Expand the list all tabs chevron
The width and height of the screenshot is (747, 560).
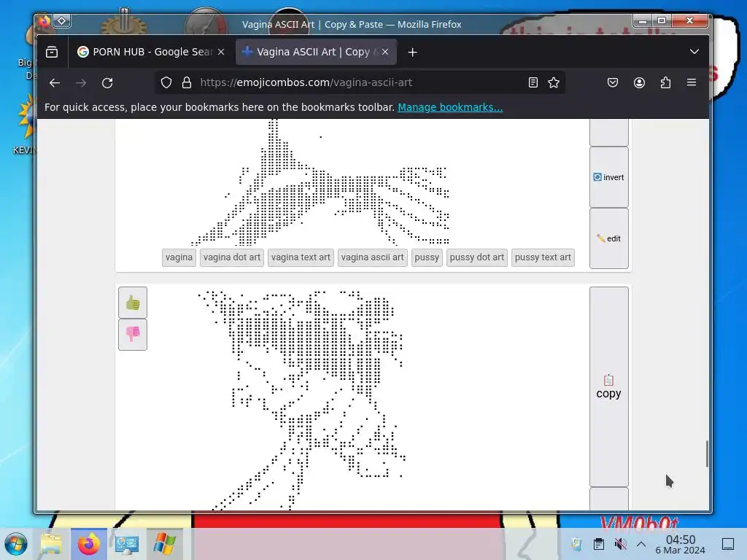[x=694, y=52]
